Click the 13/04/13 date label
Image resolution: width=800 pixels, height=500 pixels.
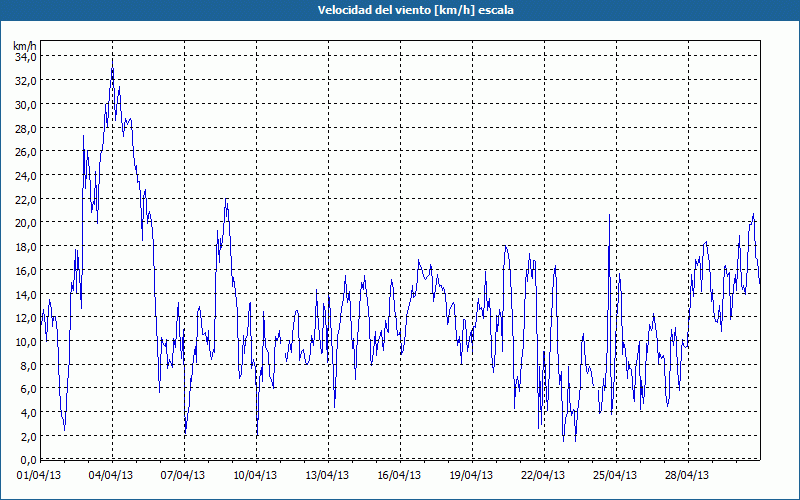(327, 476)
